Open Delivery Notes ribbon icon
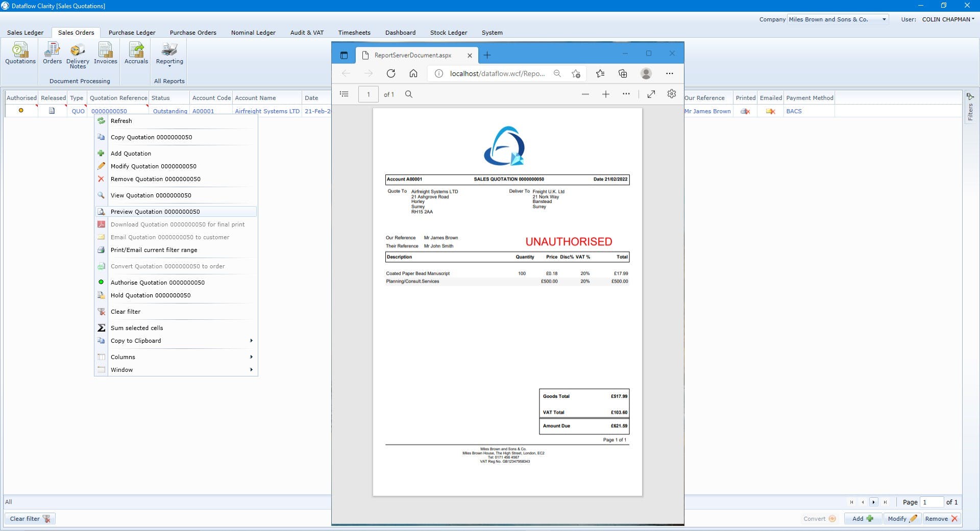Screen dimensions: 980x531 (78, 56)
